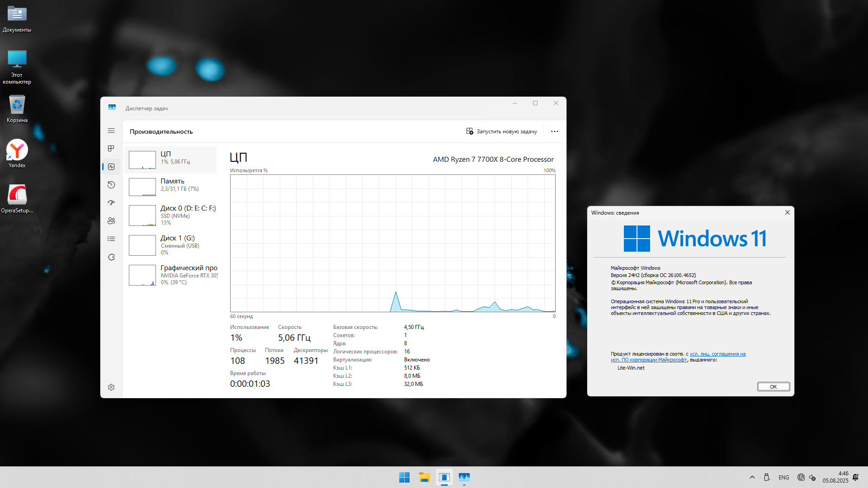Switch ENG input language in tray
868x488 pixels.
(784, 477)
